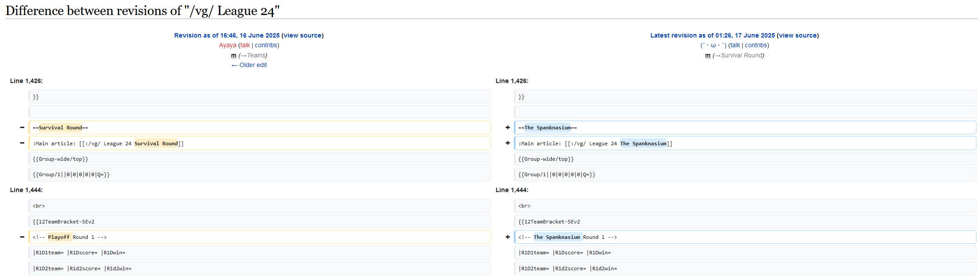
Task: Click '{{Group-wide/top}}' in the older revision column
Action: pos(259,159)
